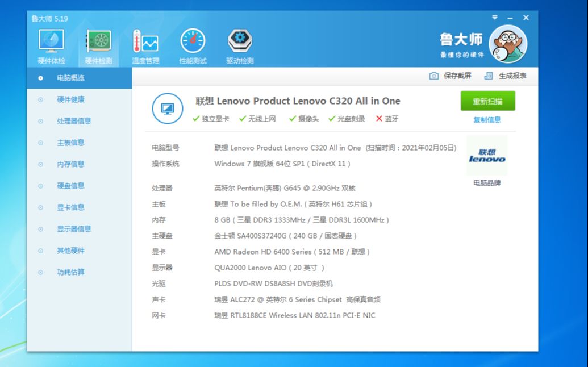Select the 温度管理 thermometer icon
588x367 pixels.
tap(145, 40)
